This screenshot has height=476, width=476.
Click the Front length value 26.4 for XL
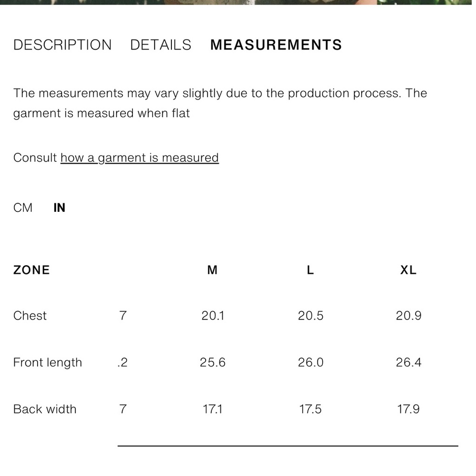pos(408,363)
